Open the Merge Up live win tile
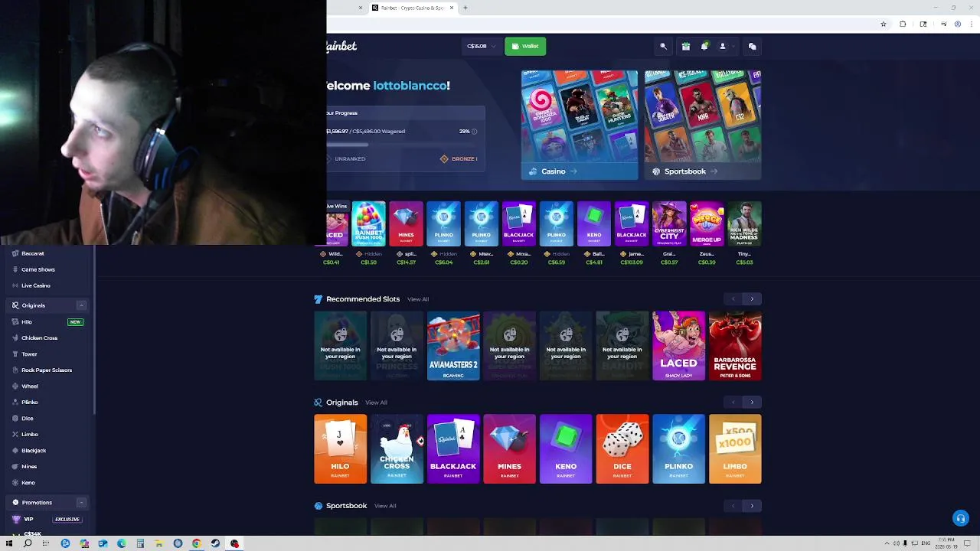 [707, 223]
